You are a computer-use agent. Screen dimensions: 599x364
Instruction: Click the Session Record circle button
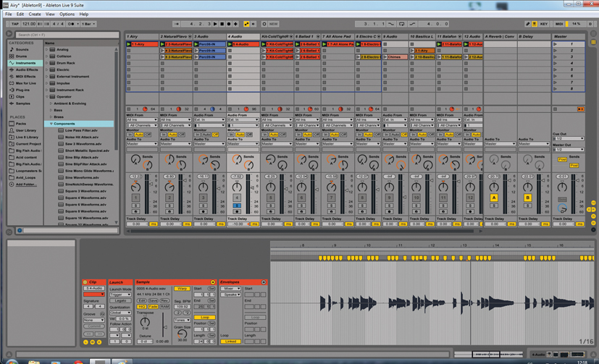tap(264, 24)
